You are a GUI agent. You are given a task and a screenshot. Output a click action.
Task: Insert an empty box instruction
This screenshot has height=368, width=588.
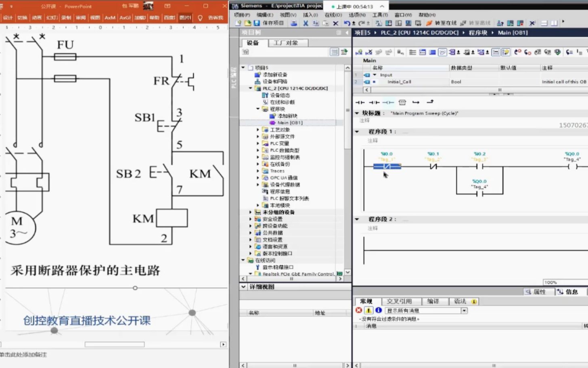click(402, 102)
